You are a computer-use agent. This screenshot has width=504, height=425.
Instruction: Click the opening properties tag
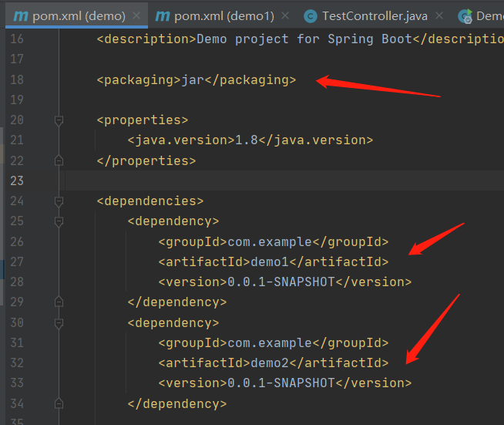tap(142, 120)
